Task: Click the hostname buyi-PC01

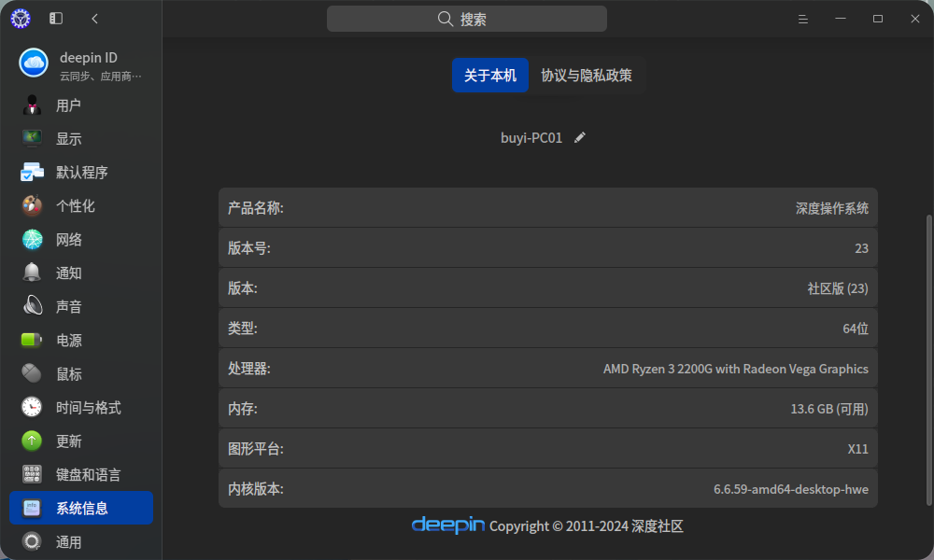Action: point(531,137)
